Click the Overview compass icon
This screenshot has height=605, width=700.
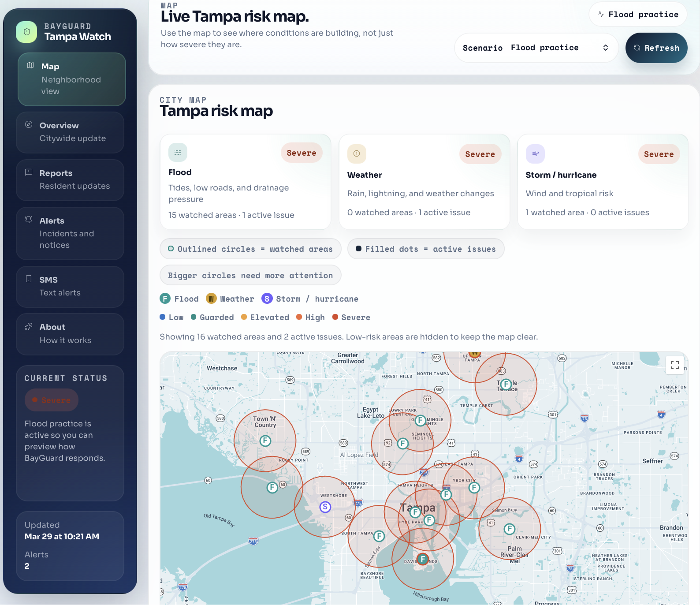(x=29, y=124)
